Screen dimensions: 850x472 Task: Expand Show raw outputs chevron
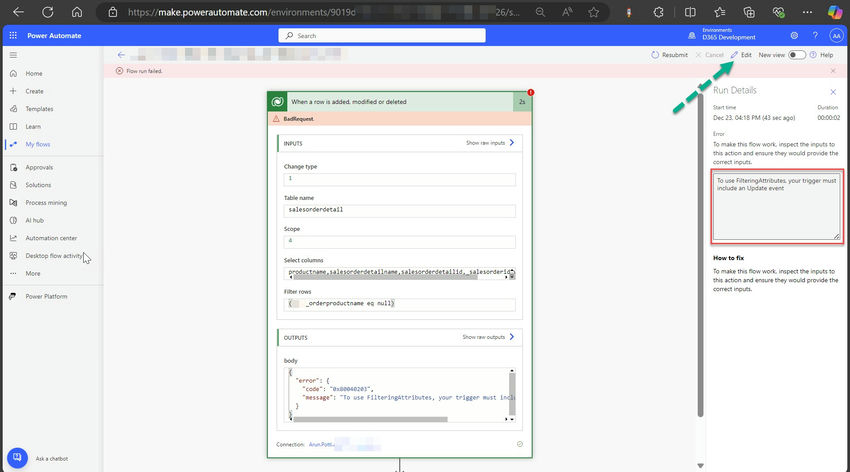(511, 337)
